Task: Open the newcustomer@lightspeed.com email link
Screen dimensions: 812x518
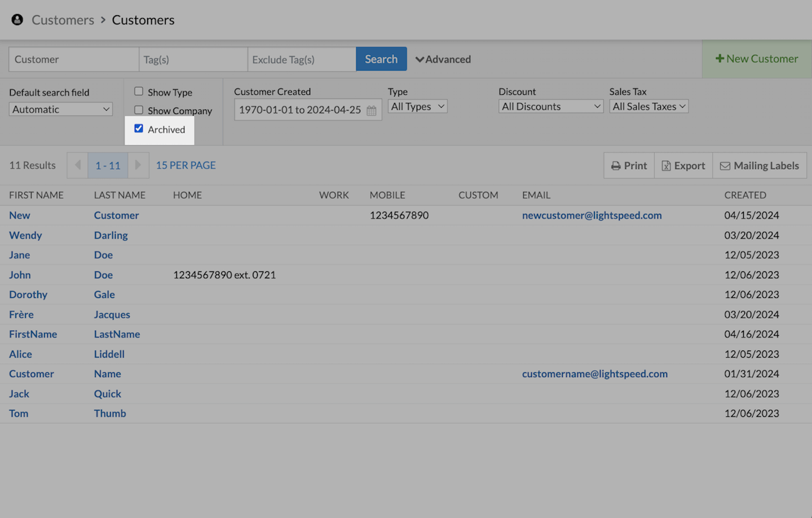Action: [x=592, y=216]
